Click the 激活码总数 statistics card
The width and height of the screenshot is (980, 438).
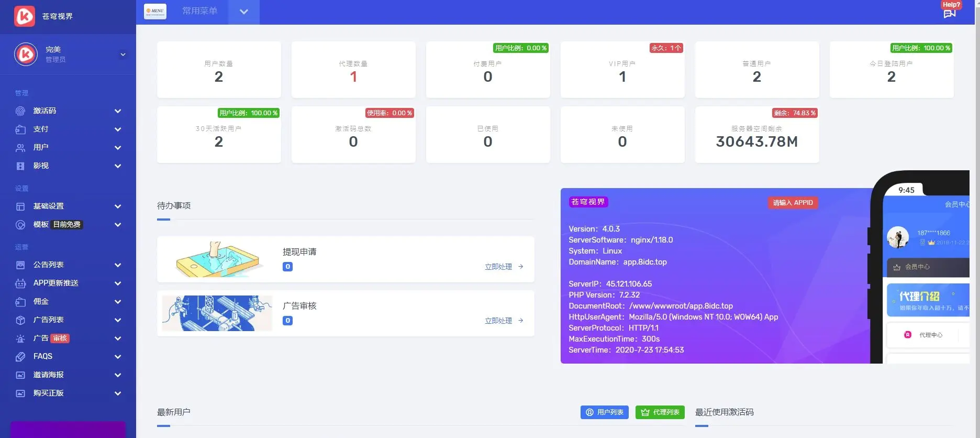click(353, 135)
